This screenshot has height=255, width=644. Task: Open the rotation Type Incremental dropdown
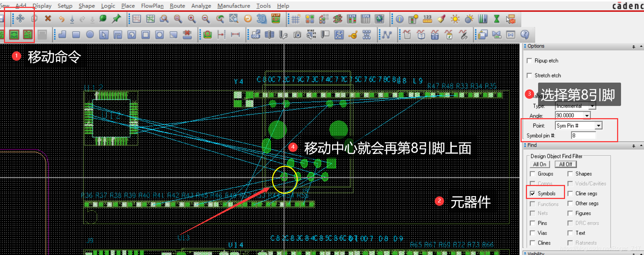pyautogui.click(x=592, y=106)
